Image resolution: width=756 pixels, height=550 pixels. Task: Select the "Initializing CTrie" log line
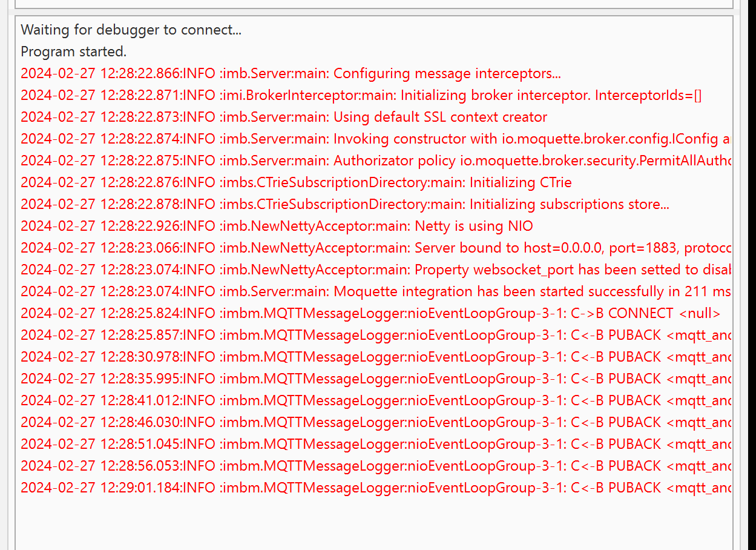pyautogui.click(x=296, y=182)
